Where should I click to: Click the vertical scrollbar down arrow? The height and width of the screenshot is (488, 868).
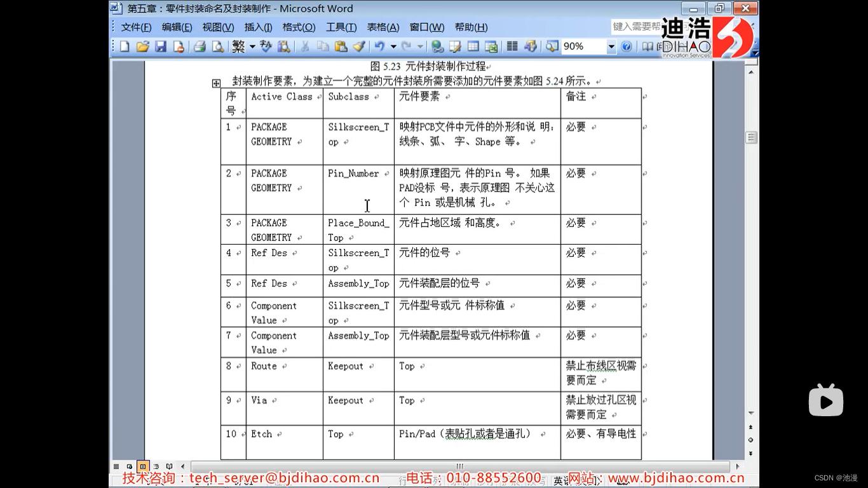click(751, 414)
